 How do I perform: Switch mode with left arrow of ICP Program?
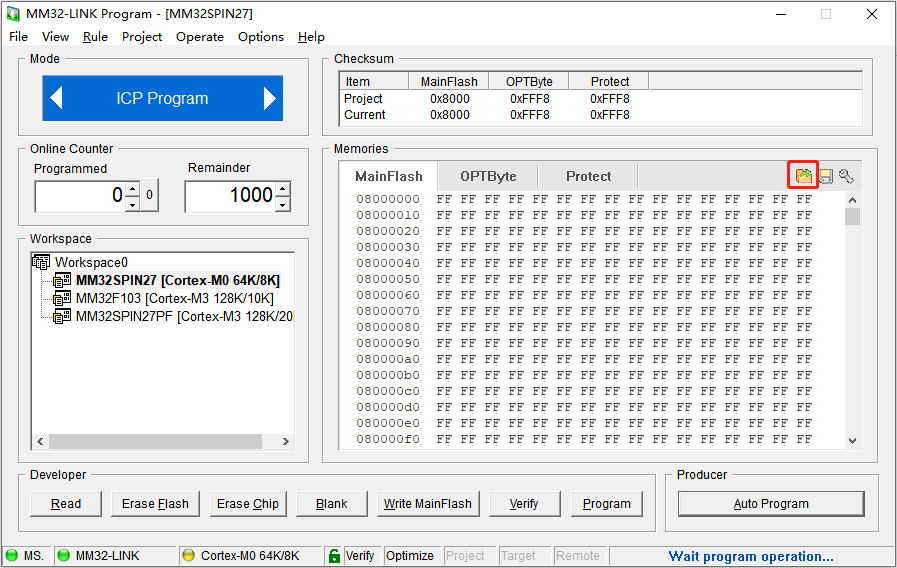click(x=56, y=98)
